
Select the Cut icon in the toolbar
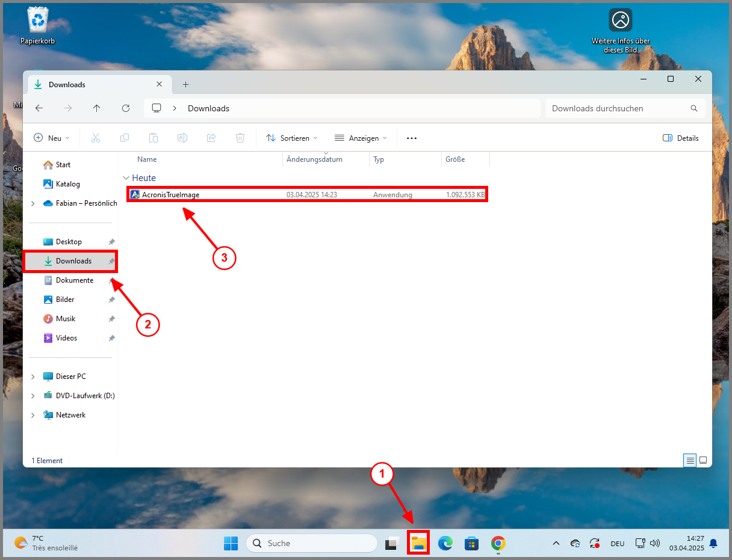[x=96, y=138]
